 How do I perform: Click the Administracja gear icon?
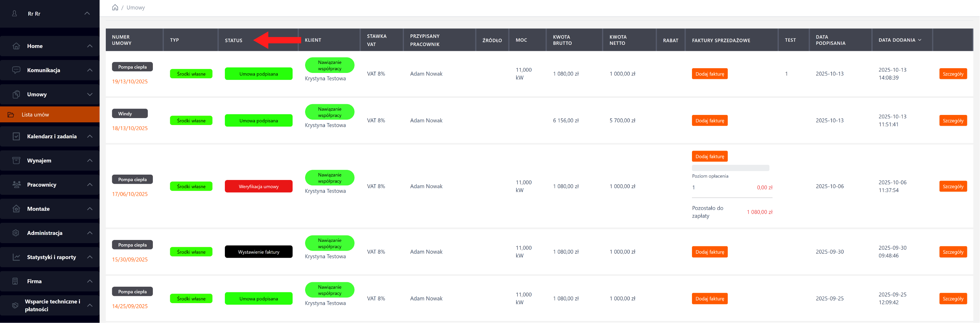coord(15,233)
